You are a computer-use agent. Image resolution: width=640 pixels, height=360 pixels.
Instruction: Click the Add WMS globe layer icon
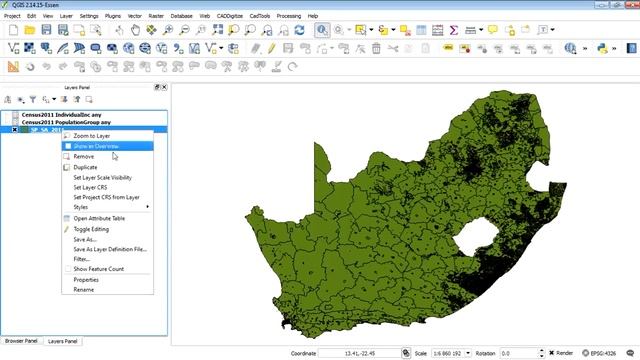129,48
